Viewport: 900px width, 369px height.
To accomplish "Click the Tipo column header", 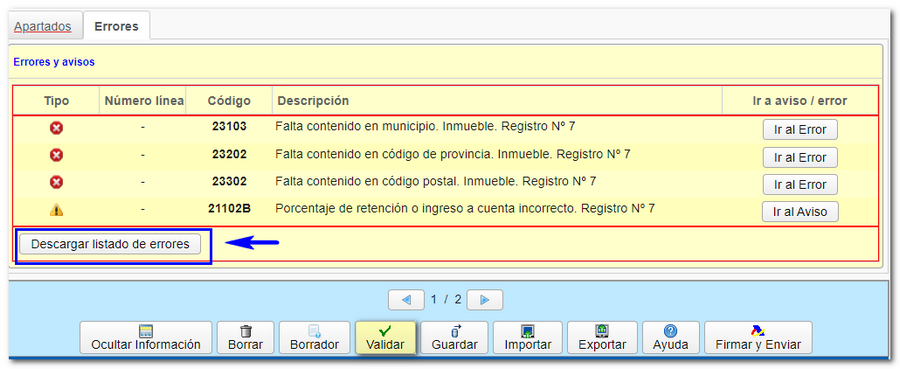I will coord(56,101).
